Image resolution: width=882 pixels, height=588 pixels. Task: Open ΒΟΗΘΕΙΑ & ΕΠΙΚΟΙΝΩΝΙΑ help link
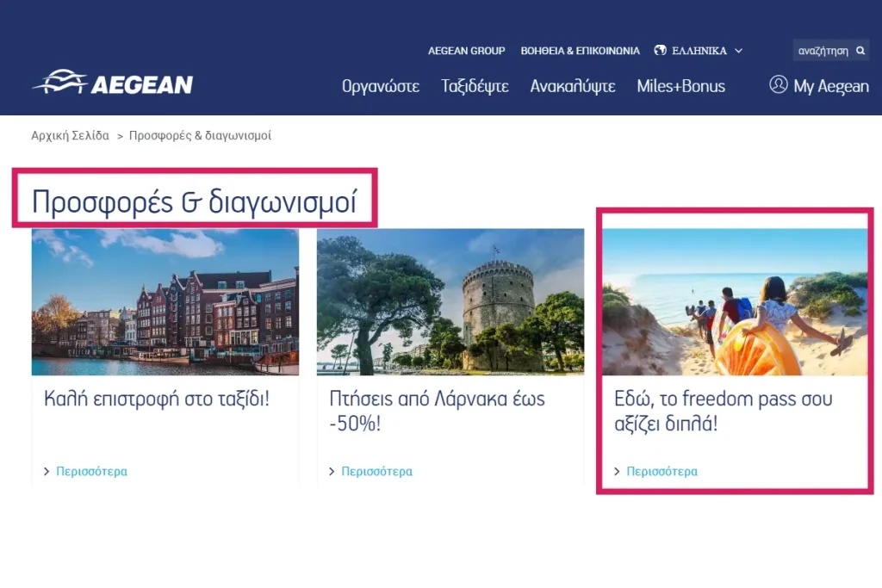[580, 51]
